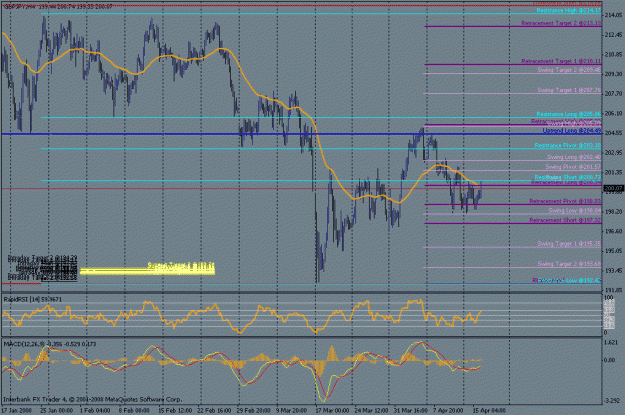Select the 'Uptrend Long' blue label
The image size is (625, 415).
572,131
